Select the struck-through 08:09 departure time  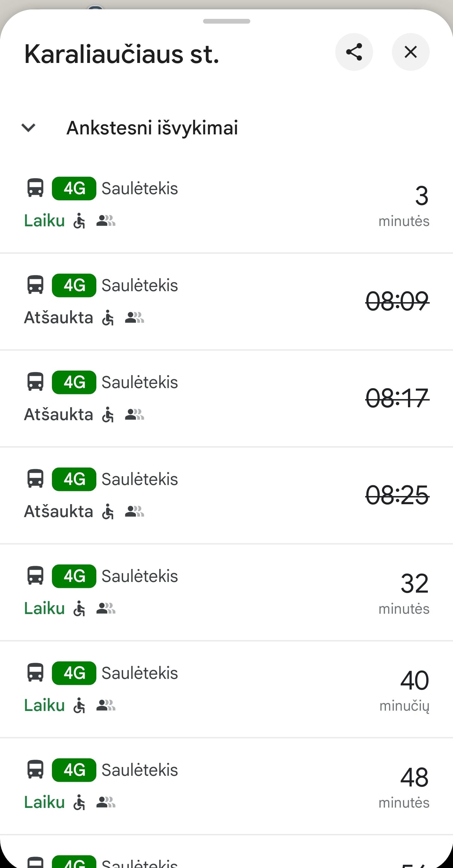pos(397,301)
